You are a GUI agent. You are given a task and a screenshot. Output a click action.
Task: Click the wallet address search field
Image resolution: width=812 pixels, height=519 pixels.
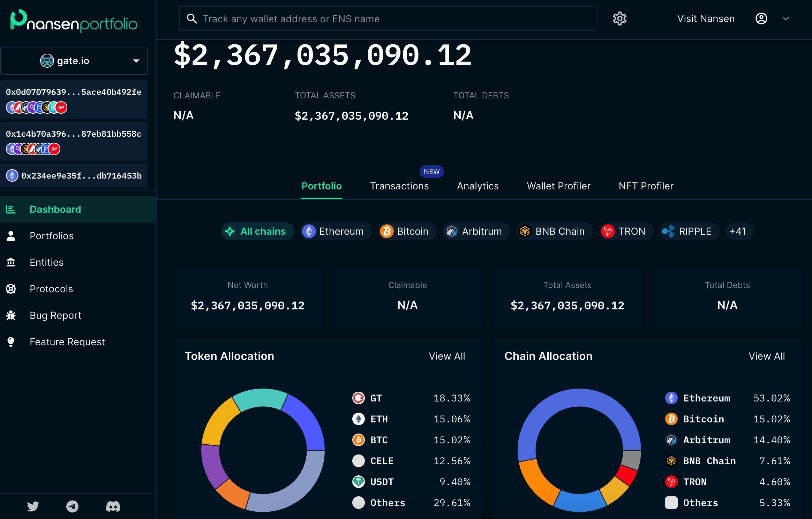[x=388, y=19]
